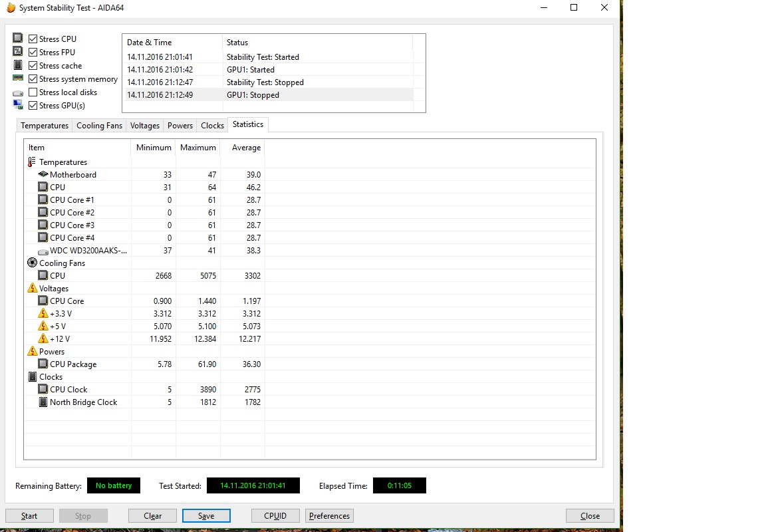Click the WDC hard drive icon

43,251
